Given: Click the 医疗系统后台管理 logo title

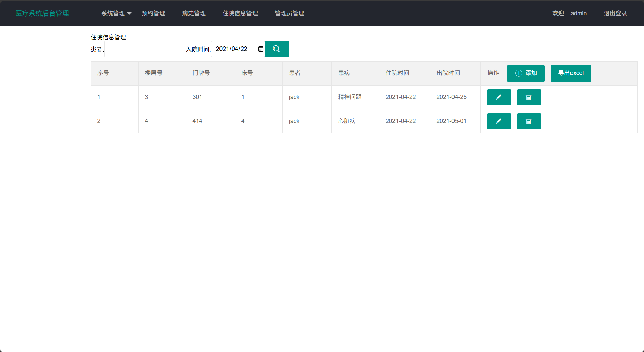Looking at the screenshot, I should pos(42,13).
